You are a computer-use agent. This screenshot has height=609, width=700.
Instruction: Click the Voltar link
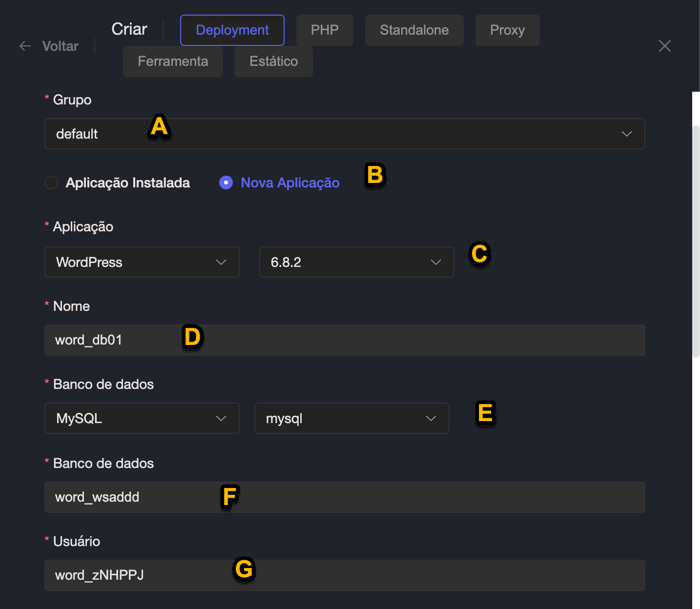point(60,46)
